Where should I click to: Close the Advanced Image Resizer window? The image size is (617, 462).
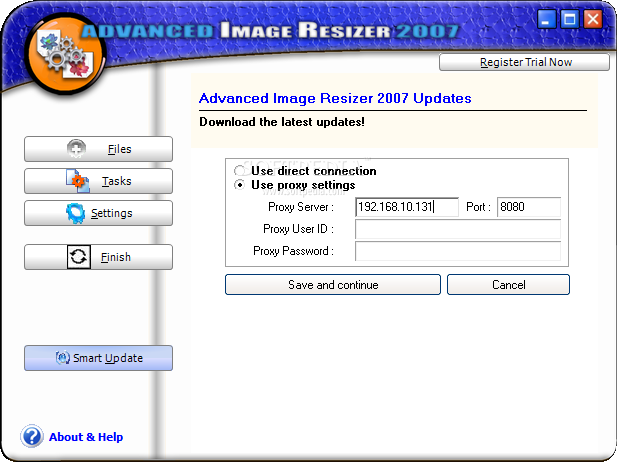[x=593, y=19]
